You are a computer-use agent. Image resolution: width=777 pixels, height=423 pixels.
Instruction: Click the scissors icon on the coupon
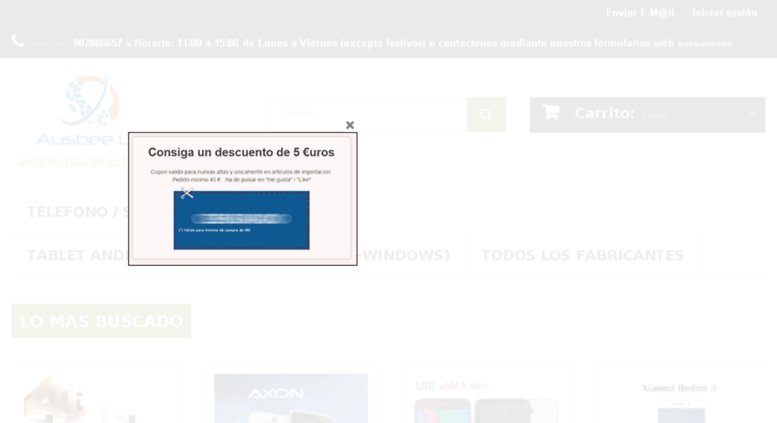[x=187, y=193]
